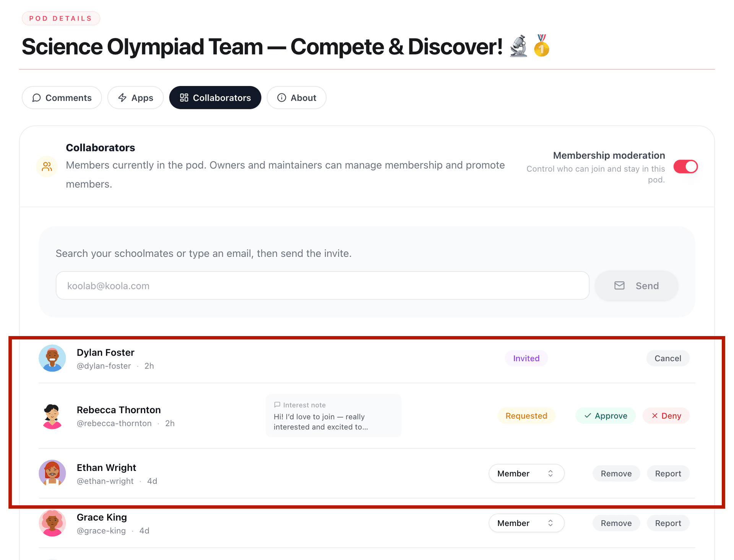Click Dylan Foster's avatar
Viewport: 734px width, 560px height.
tap(52, 358)
